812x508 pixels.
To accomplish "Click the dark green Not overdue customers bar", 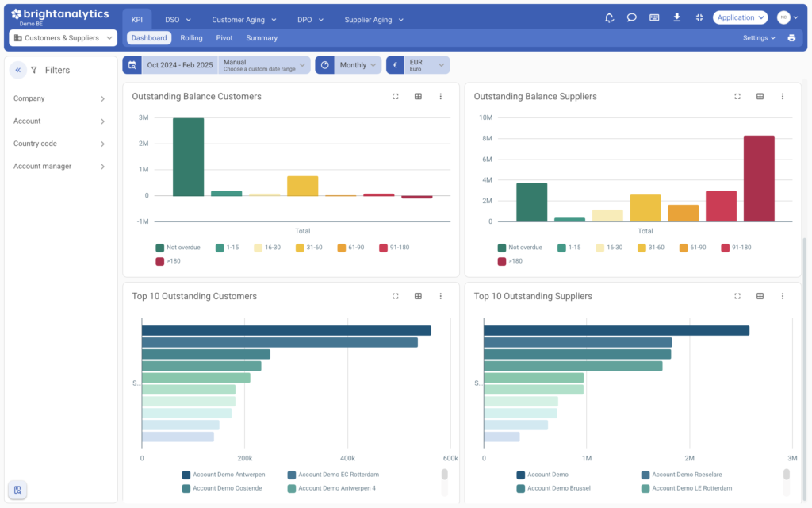I will tap(189, 157).
